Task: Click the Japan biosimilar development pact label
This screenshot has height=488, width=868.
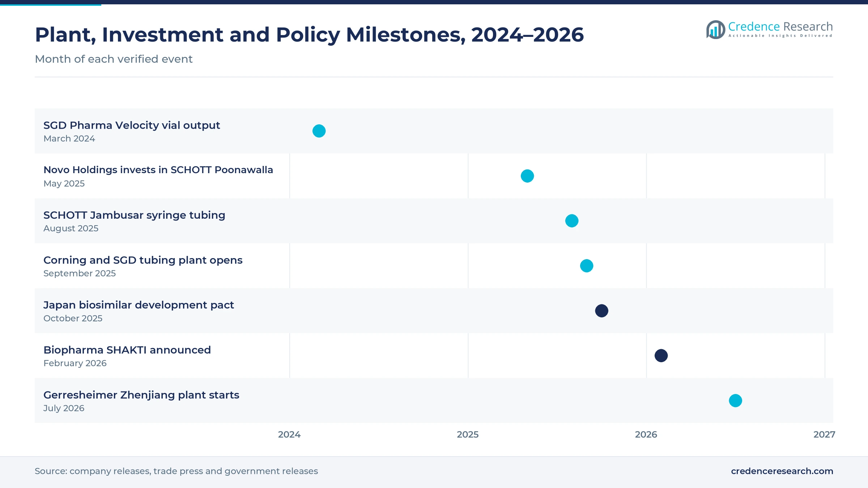Action: 139,305
